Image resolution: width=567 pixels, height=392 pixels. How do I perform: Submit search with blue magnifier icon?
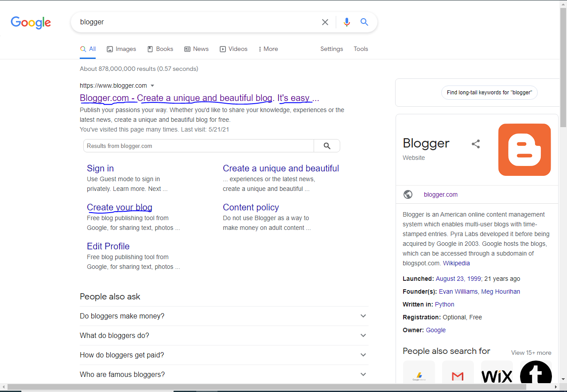pyautogui.click(x=364, y=22)
